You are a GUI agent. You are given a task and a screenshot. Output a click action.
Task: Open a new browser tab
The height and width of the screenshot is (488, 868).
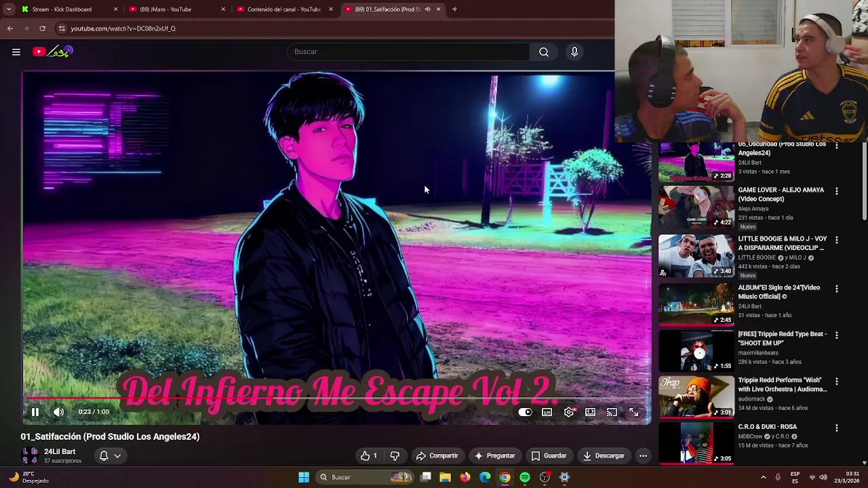point(454,9)
